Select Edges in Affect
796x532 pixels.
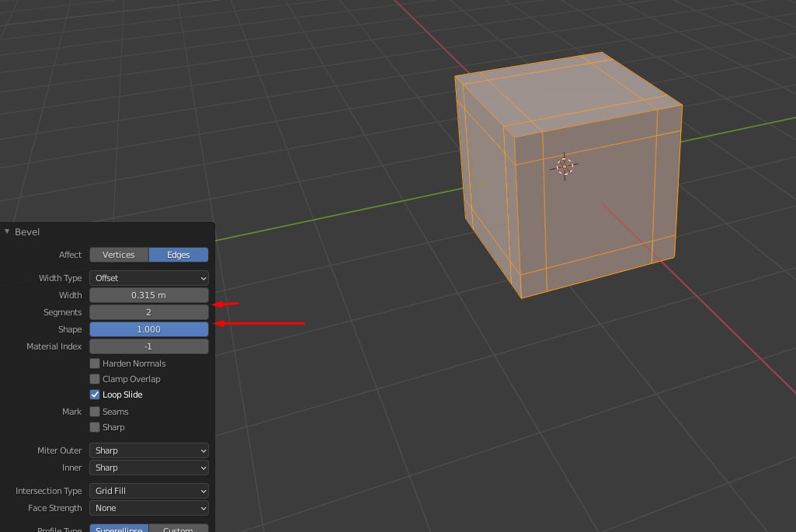178,255
